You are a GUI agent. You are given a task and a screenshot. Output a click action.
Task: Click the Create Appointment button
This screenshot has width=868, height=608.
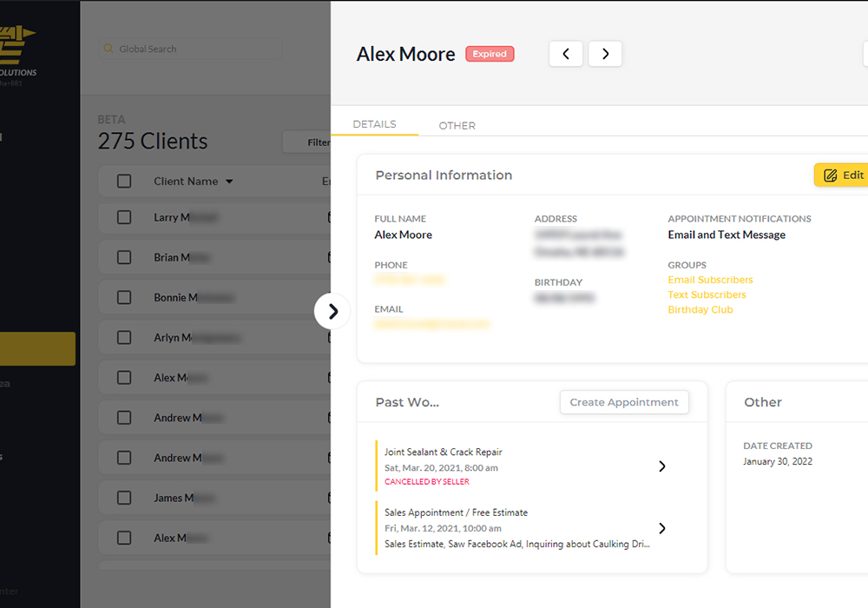(624, 402)
